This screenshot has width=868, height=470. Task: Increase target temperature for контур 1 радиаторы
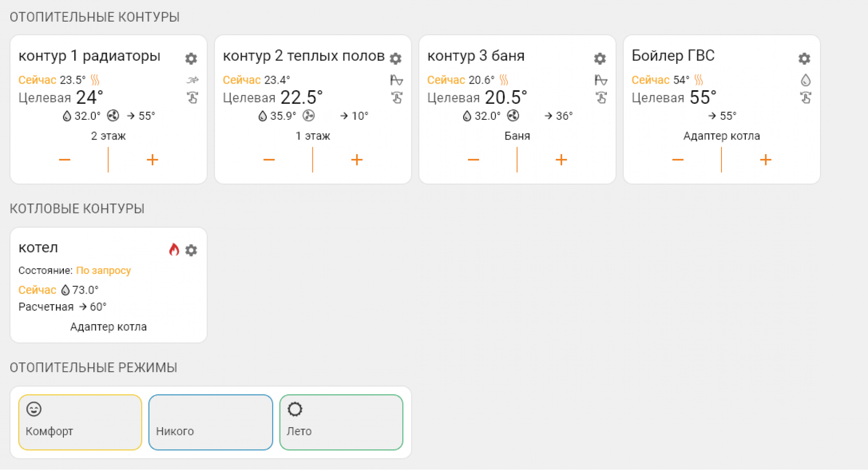(152, 160)
